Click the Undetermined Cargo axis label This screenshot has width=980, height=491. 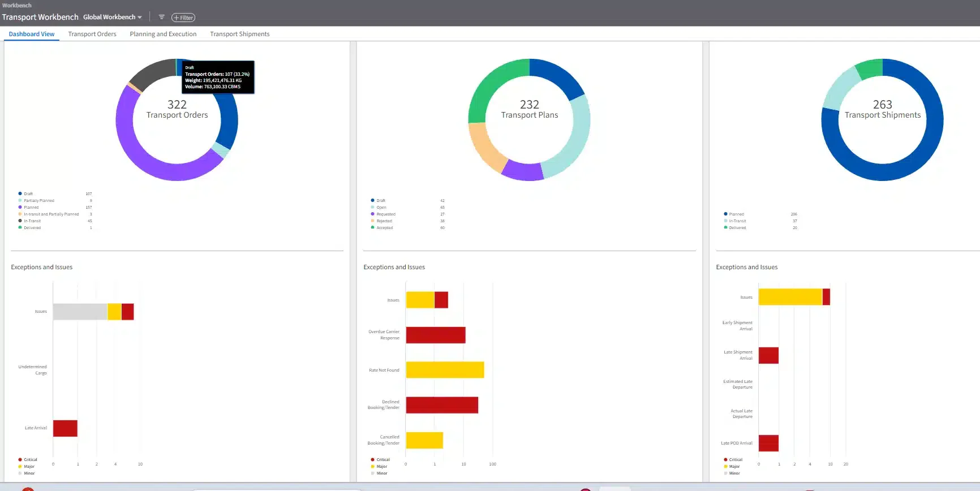pyautogui.click(x=33, y=370)
